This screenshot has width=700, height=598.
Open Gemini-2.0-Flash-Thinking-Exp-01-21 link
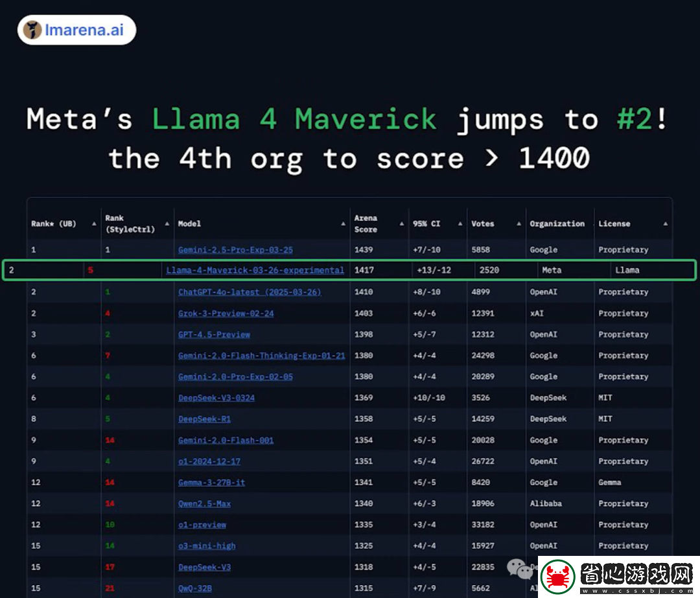pyautogui.click(x=262, y=356)
